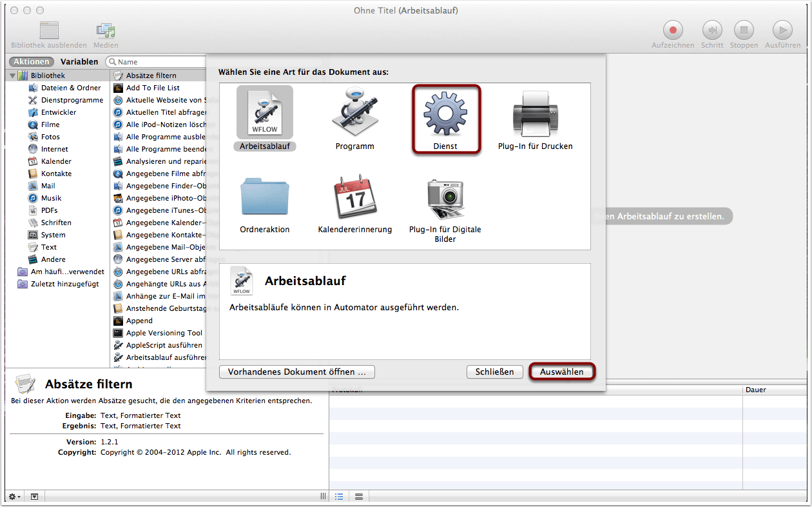The width and height of the screenshot is (812, 507).
Task: Select the Entwickler category
Action: click(x=59, y=112)
